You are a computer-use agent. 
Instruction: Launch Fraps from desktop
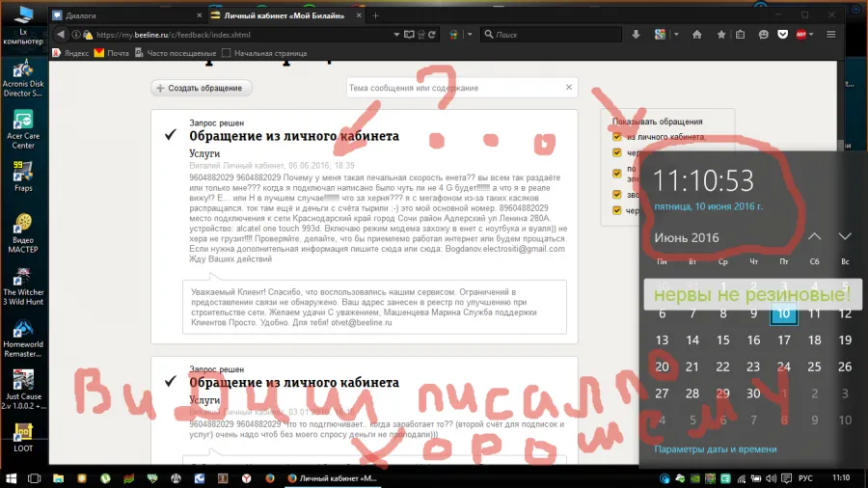point(23,176)
